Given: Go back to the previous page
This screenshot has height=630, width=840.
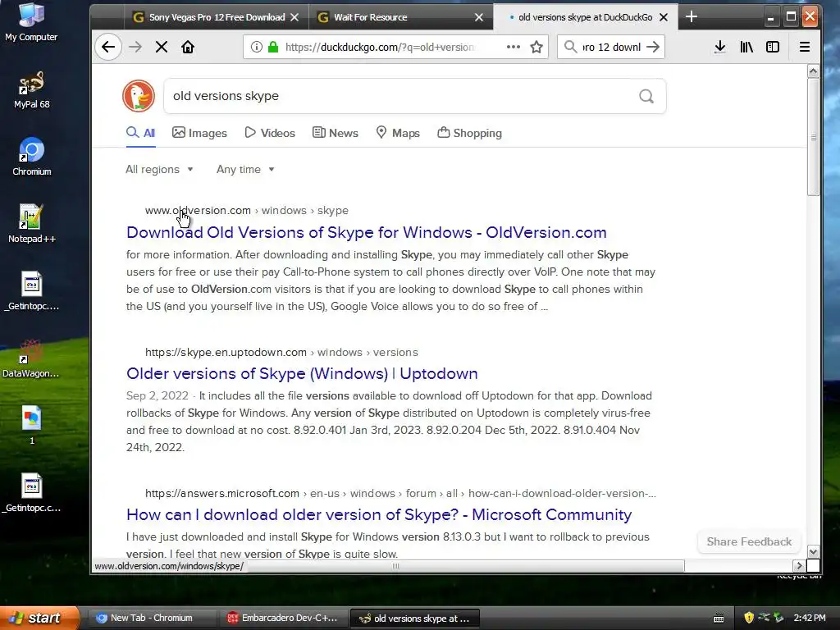Looking at the screenshot, I should point(108,47).
